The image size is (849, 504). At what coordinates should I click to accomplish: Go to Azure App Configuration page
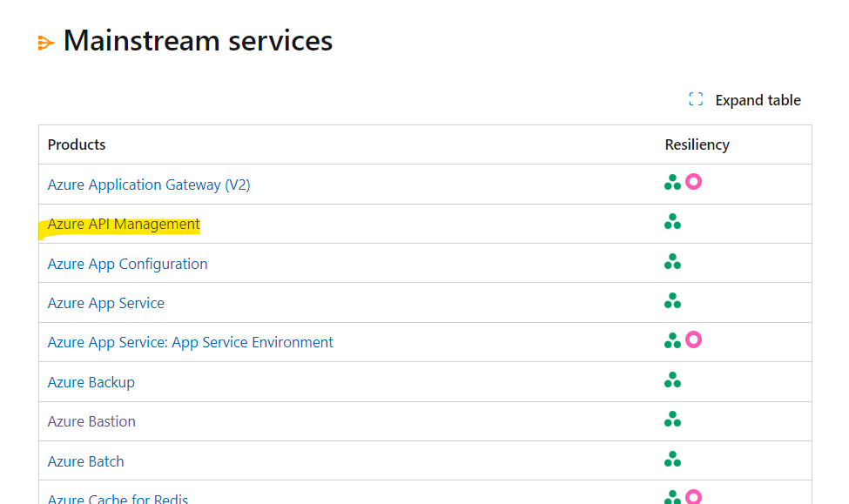pos(127,264)
